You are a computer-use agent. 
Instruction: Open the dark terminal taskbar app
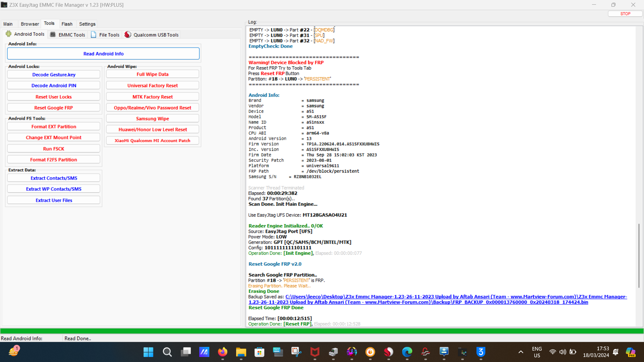coord(462,352)
